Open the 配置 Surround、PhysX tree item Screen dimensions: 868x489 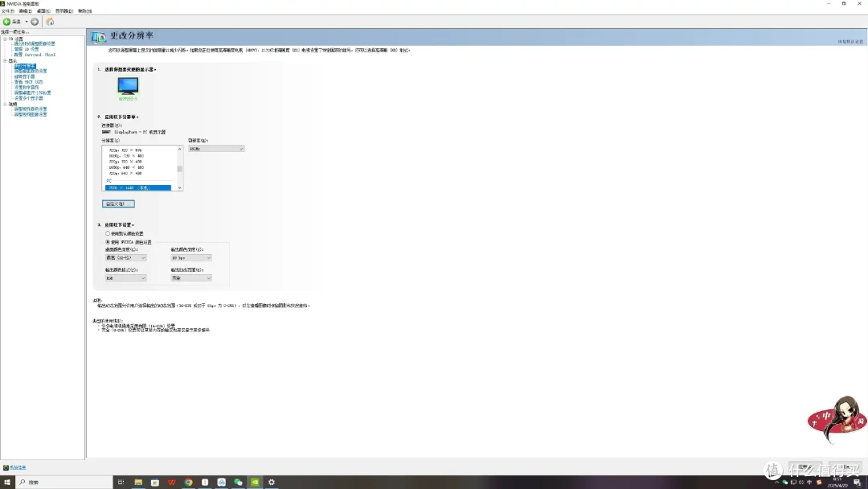35,55
